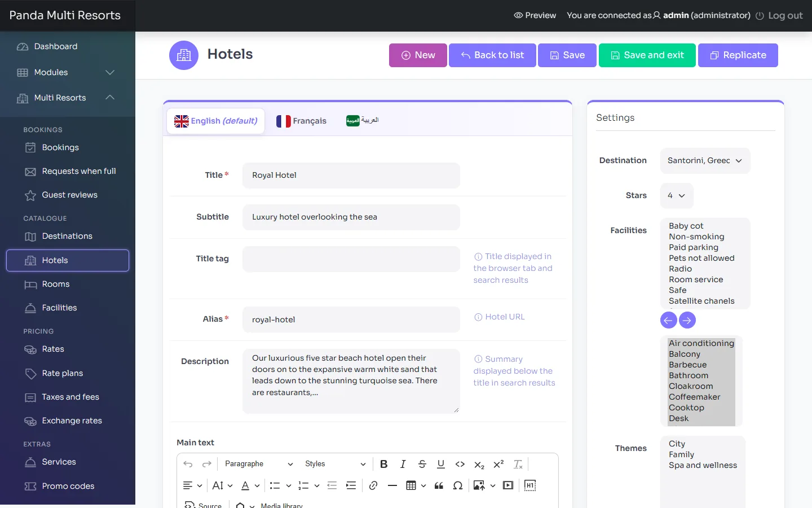812x508 pixels.
Task: Open the font size dropdown
Action: [x=222, y=485]
